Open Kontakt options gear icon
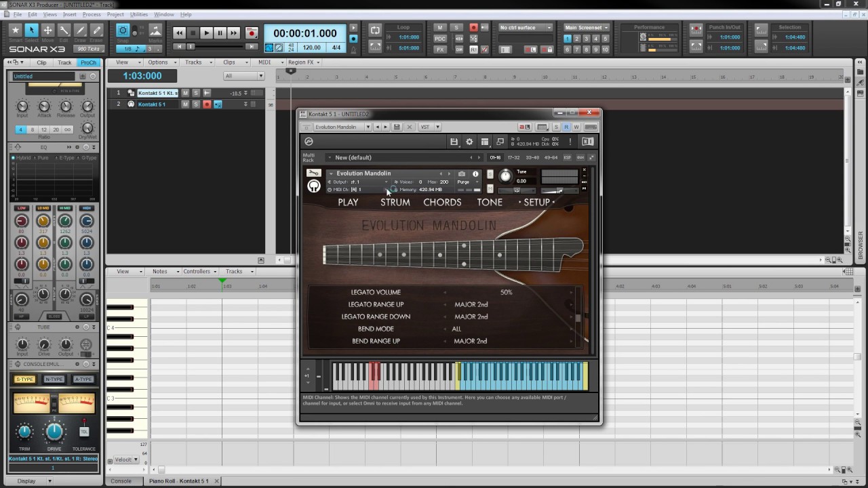Viewport: 868px width, 488px height. [469, 142]
